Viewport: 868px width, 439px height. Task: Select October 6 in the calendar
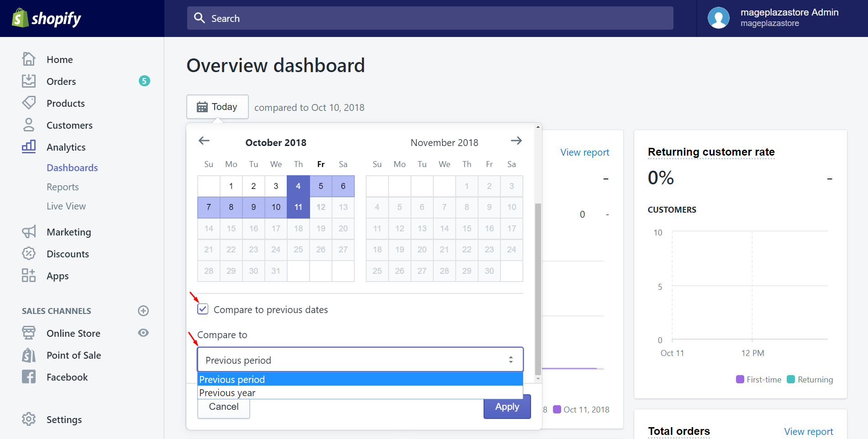(343, 186)
